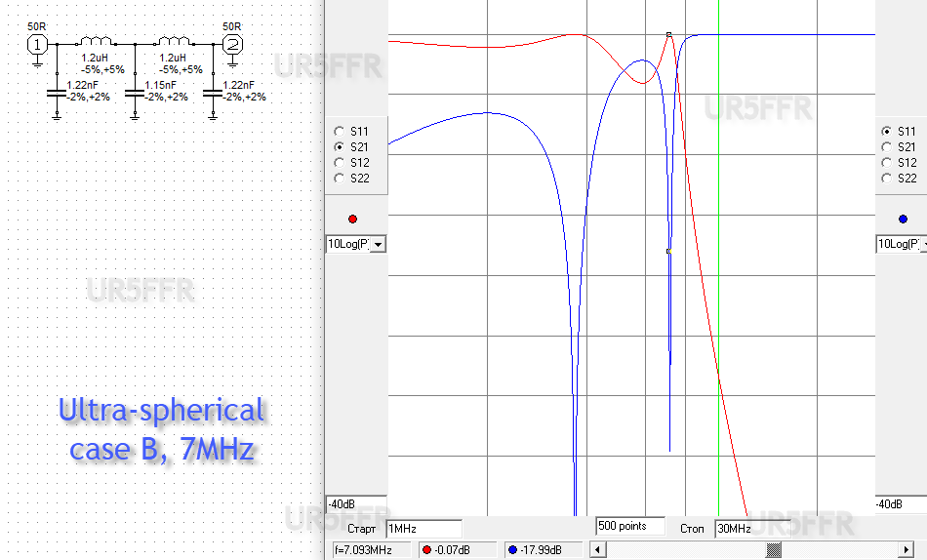The image size is (927, 560).
Task: Select the 1.2uH inductor nearest port 1
Action: [96, 42]
